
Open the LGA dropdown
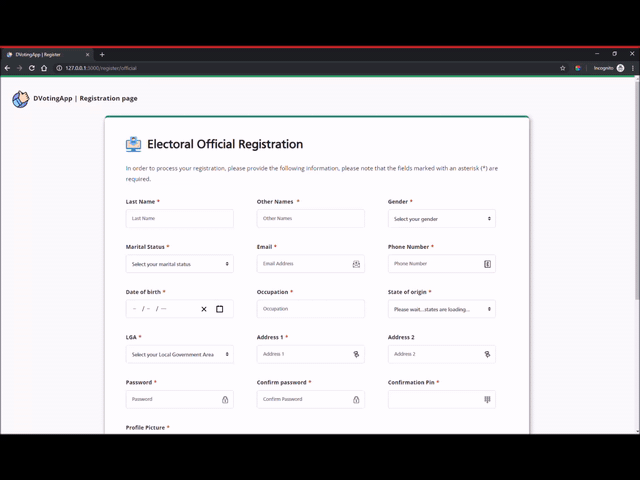click(180, 354)
